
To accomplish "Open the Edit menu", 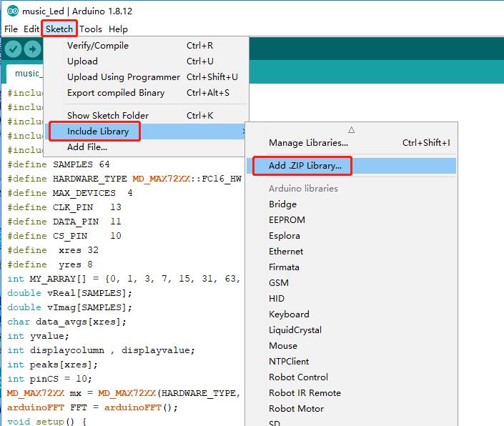I will pyautogui.click(x=31, y=29).
